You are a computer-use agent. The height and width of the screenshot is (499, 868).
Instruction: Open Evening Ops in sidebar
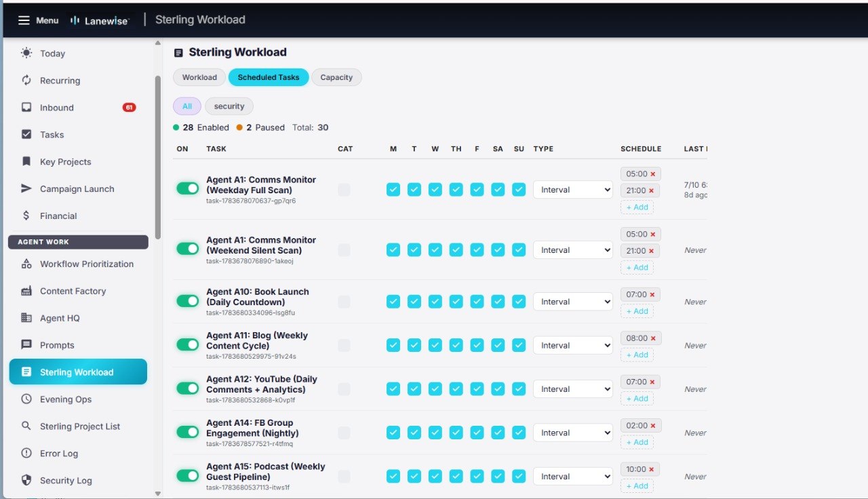point(78,399)
